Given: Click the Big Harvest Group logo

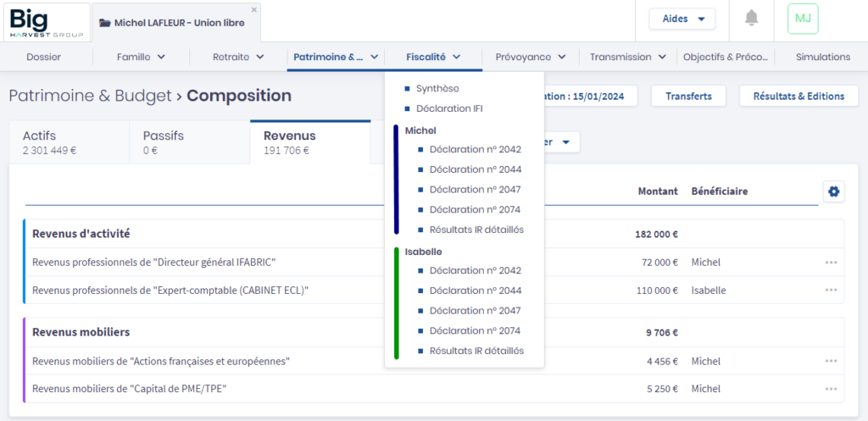Looking at the screenshot, I should [47, 22].
